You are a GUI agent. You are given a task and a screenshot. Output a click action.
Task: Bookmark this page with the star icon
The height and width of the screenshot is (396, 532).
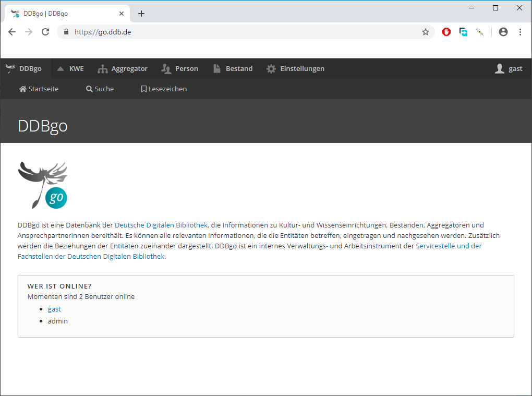(426, 32)
